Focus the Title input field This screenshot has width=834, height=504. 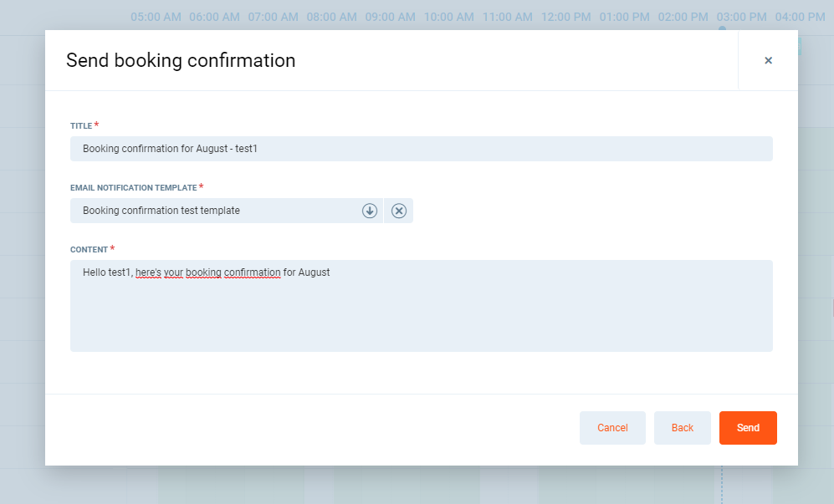(x=421, y=149)
